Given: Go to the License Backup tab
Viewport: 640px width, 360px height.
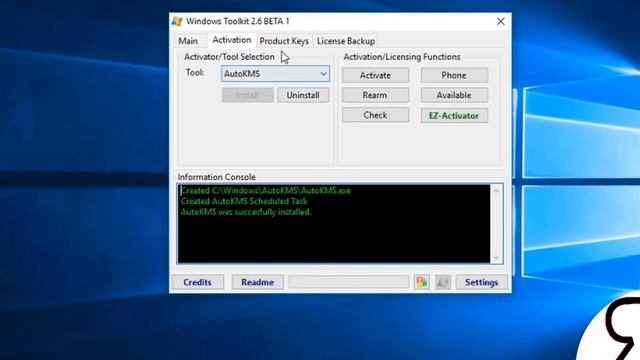Looking at the screenshot, I should (x=346, y=41).
